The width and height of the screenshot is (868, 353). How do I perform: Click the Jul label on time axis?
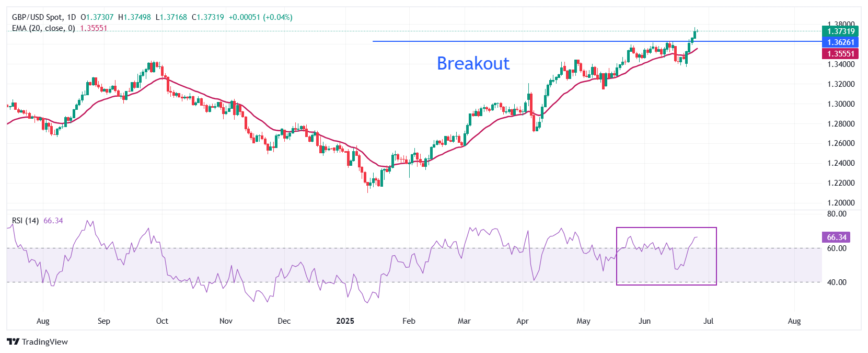coord(708,321)
